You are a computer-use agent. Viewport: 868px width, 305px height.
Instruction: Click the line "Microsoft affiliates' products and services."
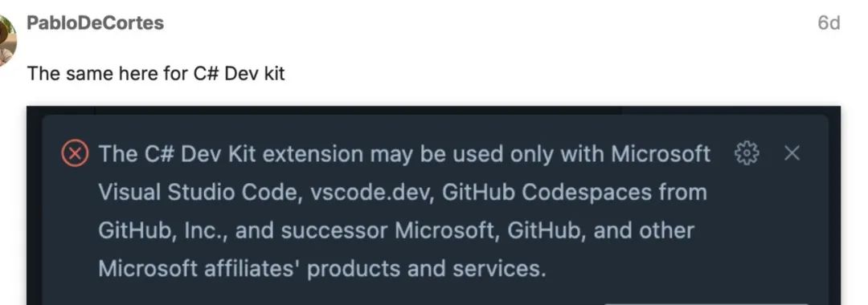[322, 269]
